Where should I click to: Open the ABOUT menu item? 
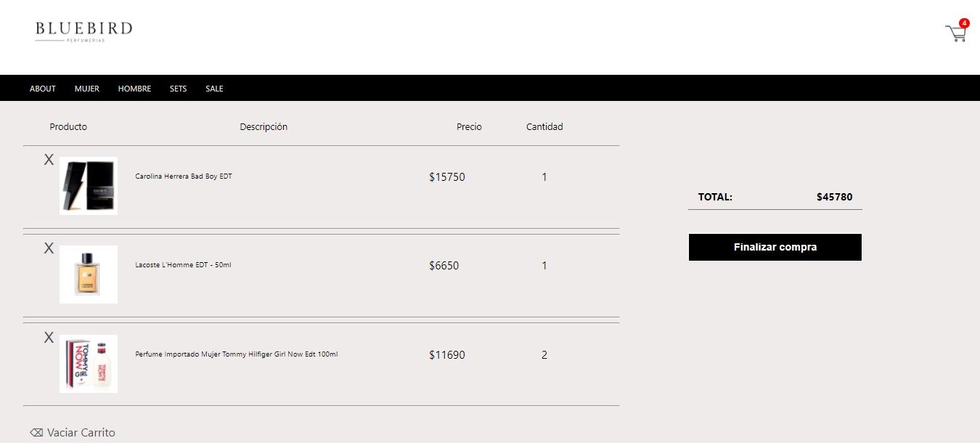point(42,88)
